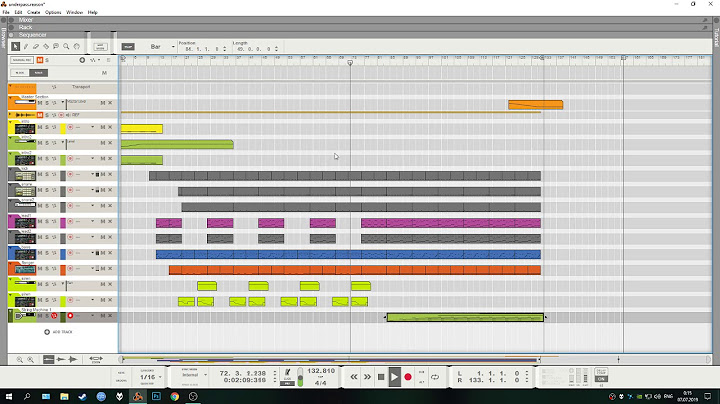Switch to Song view button

point(39,73)
